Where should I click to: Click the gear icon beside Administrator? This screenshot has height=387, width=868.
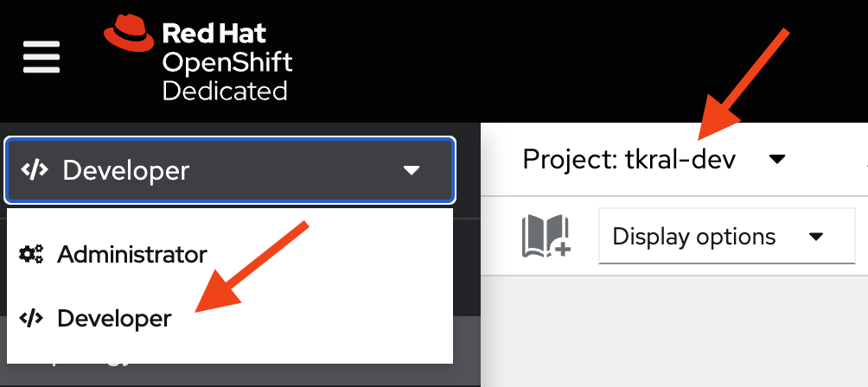click(x=31, y=255)
